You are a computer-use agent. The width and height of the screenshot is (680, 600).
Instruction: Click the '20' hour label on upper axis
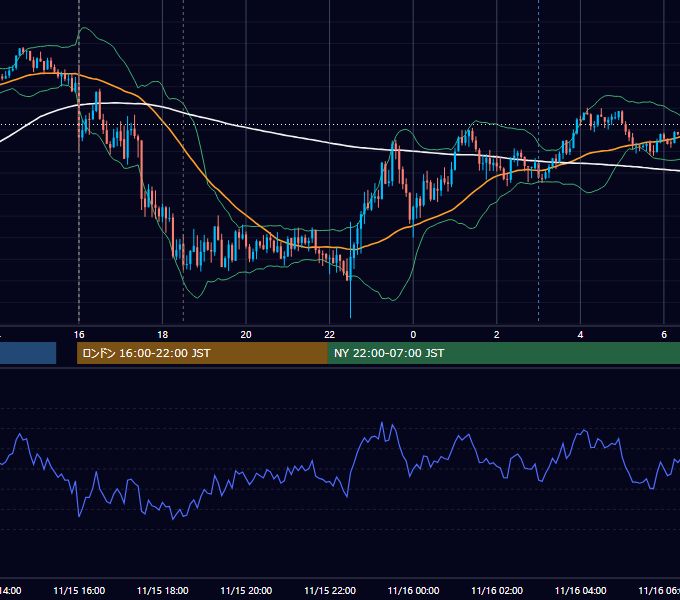point(246,334)
